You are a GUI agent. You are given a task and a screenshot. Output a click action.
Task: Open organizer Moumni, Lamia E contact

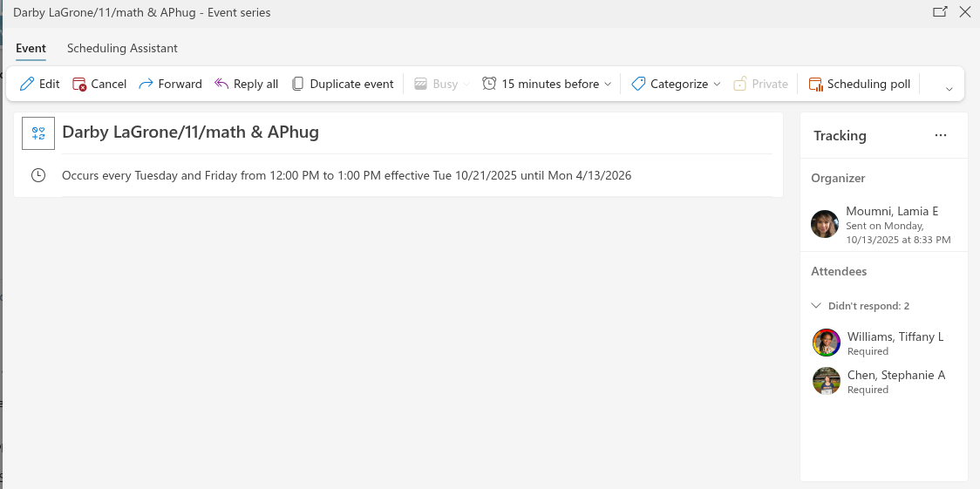point(892,212)
